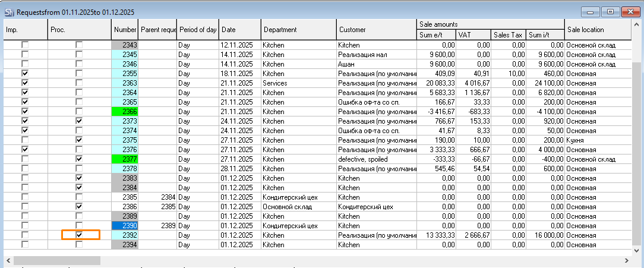Screen dimensions: 644x268
Task: Select the green request number 2366 cell
Action: pyautogui.click(x=125, y=111)
